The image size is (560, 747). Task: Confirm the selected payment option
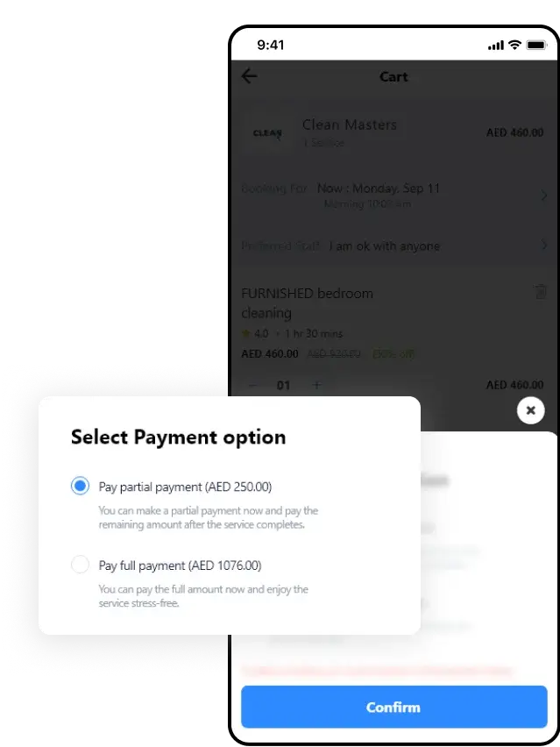coord(393,707)
